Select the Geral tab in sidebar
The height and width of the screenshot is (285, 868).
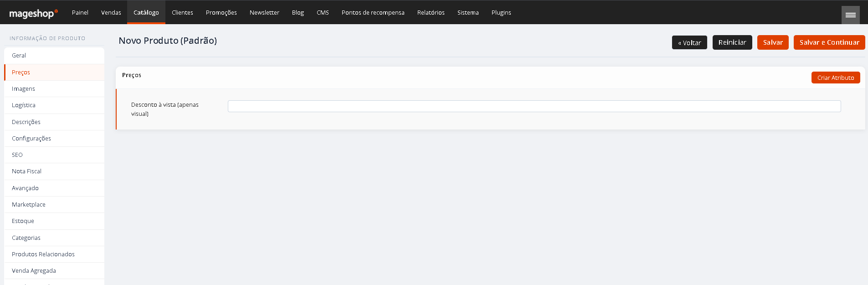click(x=54, y=56)
